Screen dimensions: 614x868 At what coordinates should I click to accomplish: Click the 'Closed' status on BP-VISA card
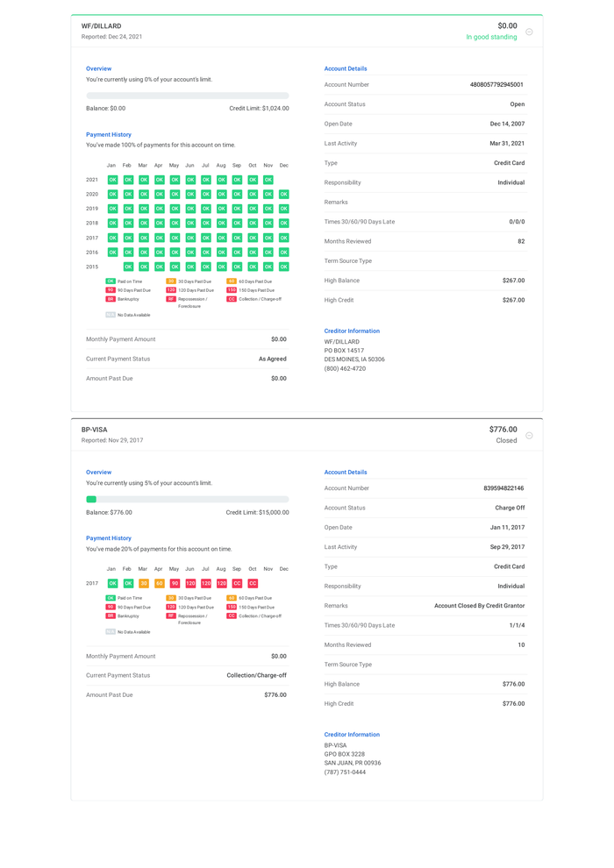point(506,441)
